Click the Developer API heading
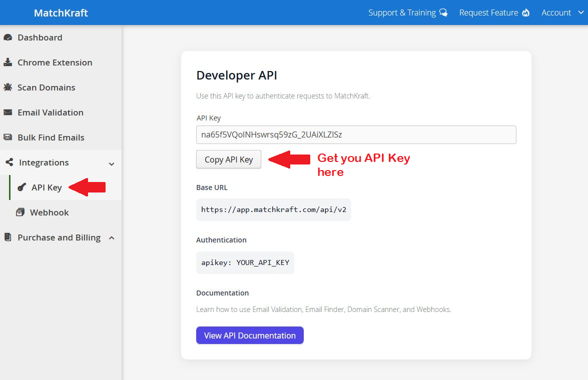The height and width of the screenshot is (380, 588). point(237,75)
